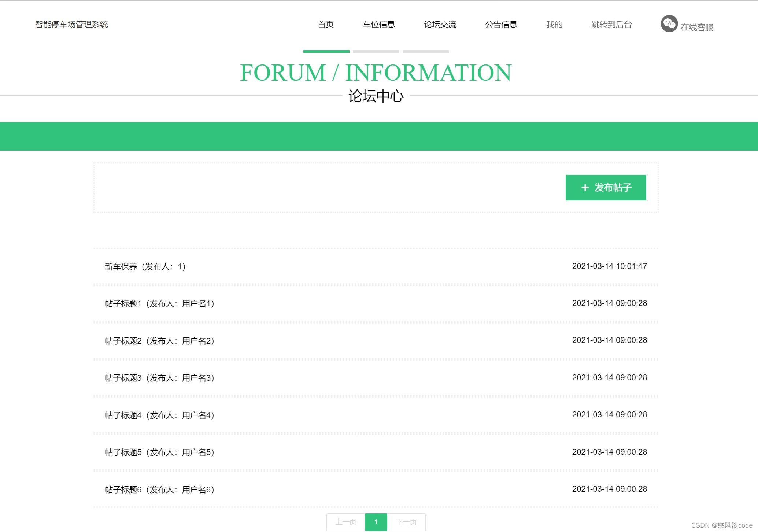Image resolution: width=758 pixels, height=532 pixels.
Task: Click the 上一页 pagination button
Action: pos(345,522)
